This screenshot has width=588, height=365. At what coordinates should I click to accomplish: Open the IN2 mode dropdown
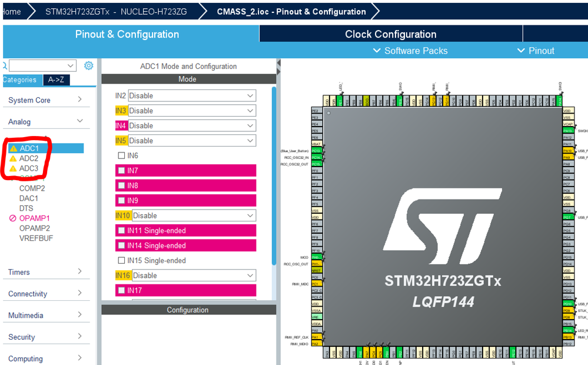pyautogui.click(x=192, y=95)
